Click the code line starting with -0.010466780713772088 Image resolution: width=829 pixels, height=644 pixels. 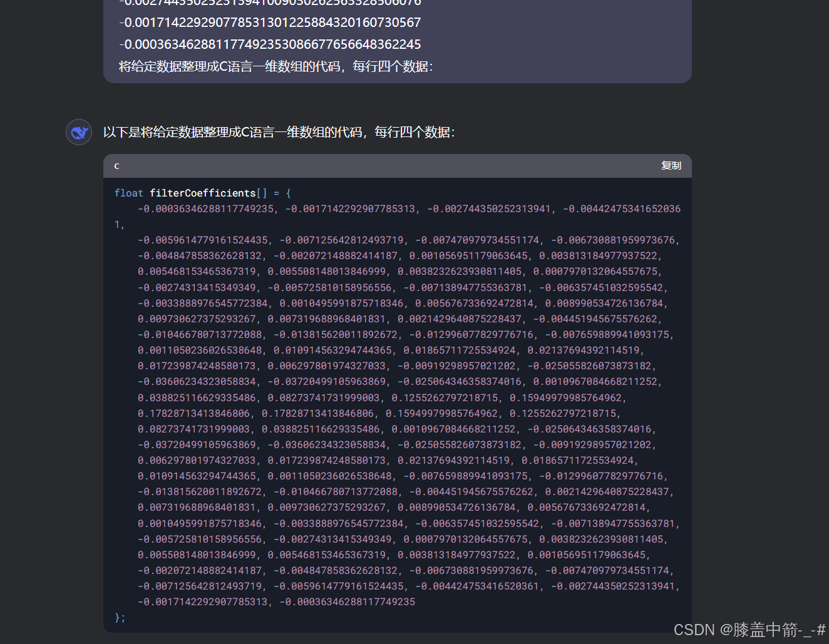coord(405,334)
